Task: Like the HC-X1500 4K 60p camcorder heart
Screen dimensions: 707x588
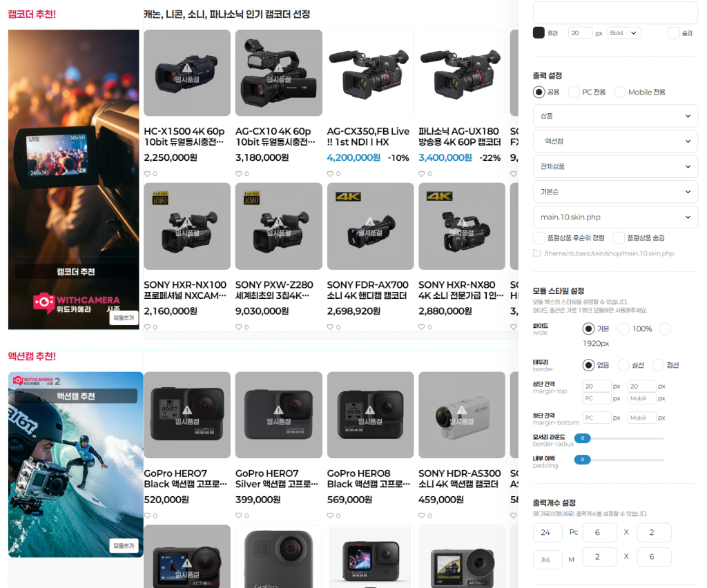Action: point(147,174)
